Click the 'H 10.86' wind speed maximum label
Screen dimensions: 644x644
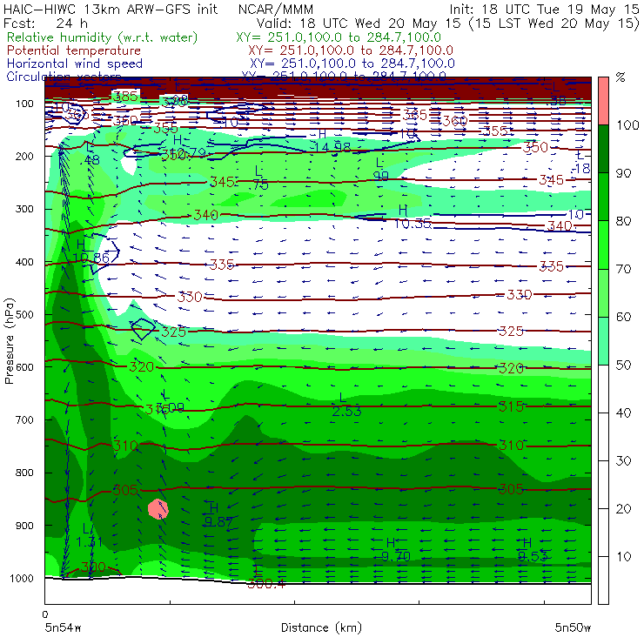point(91,252)
